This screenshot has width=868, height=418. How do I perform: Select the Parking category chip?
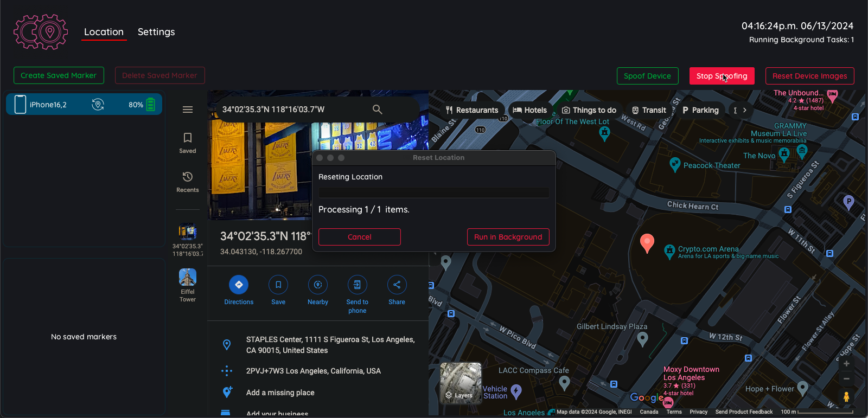[700, 110]
